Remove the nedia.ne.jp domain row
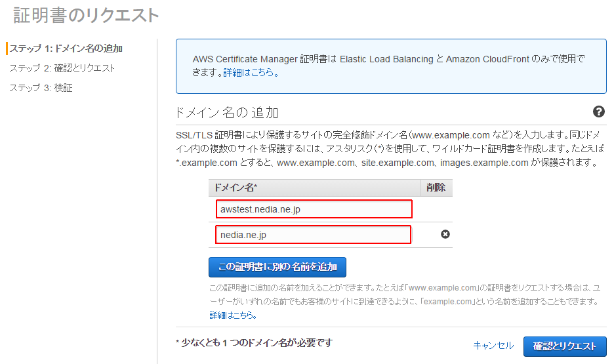 point(445,234)
